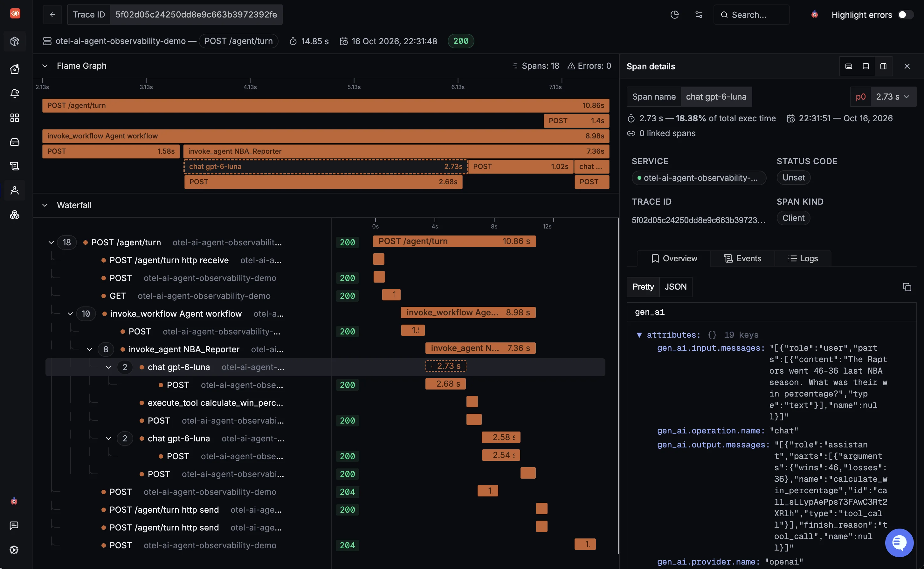Viewport: 924px width, 569px height.
Task: Collapse the invoke_workflow Agent workflow chevron
Action: [x=70, y=313]
